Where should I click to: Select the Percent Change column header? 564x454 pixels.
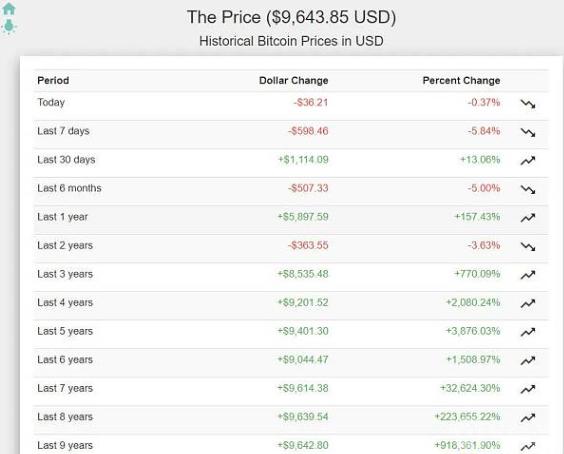[461, 81]
